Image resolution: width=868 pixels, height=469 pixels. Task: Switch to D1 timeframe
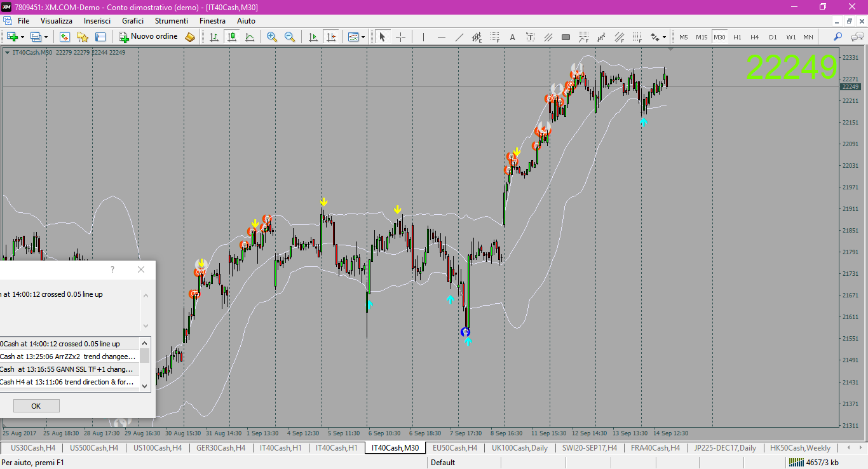pyautogui.click(x=773, y=37)
